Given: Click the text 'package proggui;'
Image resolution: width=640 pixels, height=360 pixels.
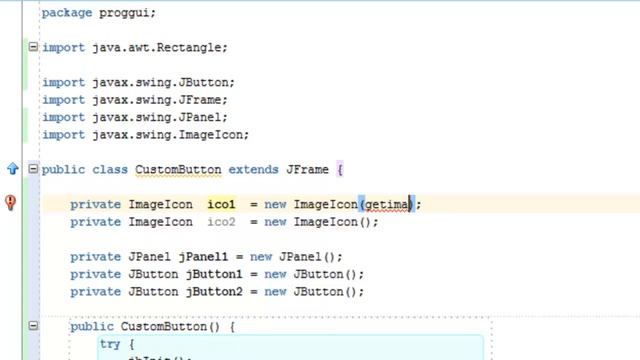Looking at the screenshot, I should 98,13.
